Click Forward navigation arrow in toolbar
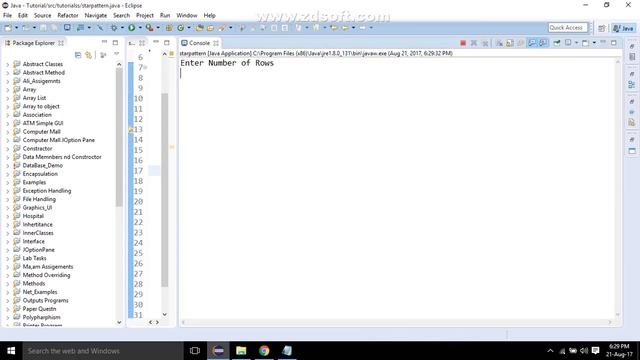 coord(362,28)
